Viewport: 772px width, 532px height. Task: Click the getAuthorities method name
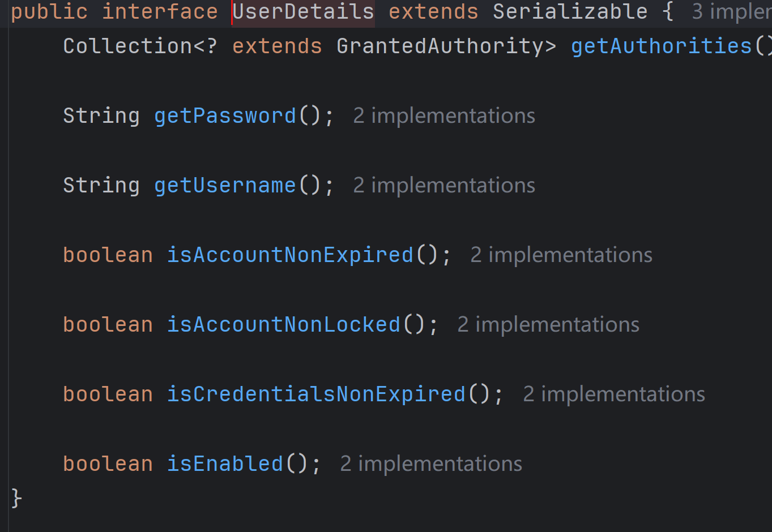tap(661, 46)
